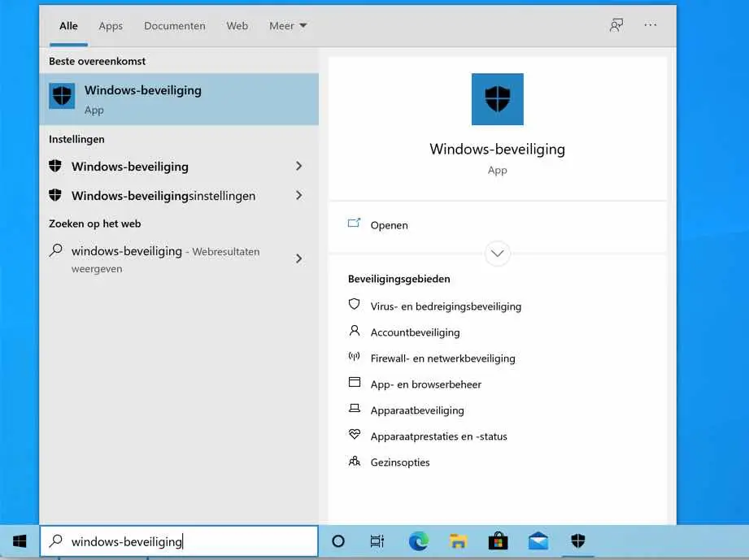
Task: Click the search magnifier in taskbar box
Action: click(x=56, y=541)
